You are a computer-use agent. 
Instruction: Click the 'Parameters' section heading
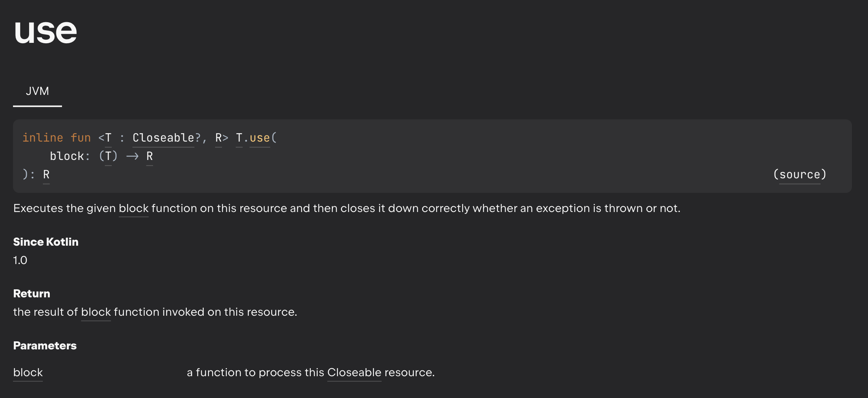(x=45, y=346)
